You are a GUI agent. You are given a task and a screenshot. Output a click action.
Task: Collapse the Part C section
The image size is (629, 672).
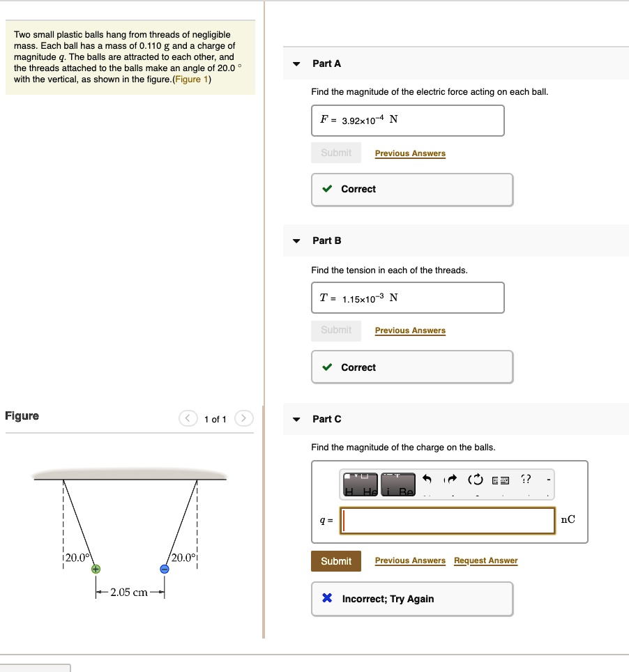(297, 419)
